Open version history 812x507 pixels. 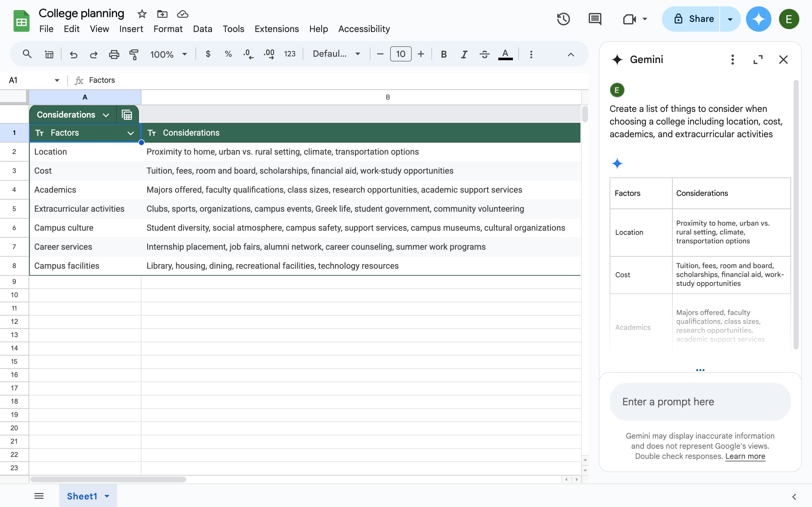point(563,19)
